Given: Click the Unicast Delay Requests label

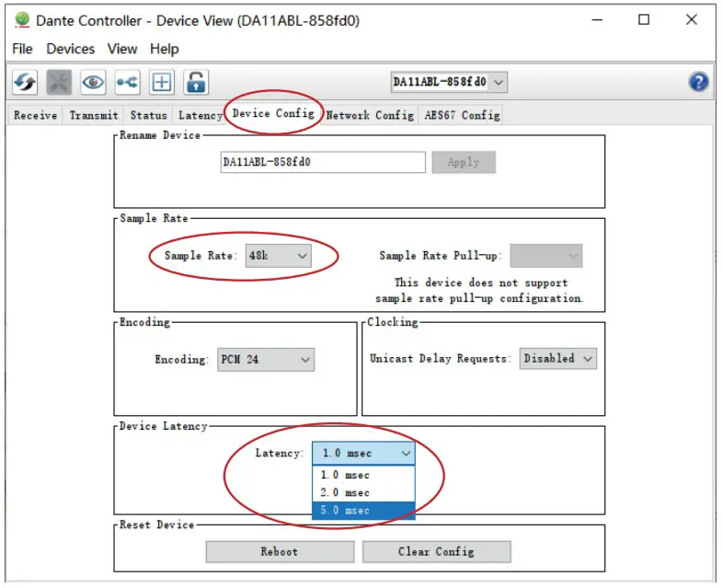Looking at the screenshot, I should point(441,358).
